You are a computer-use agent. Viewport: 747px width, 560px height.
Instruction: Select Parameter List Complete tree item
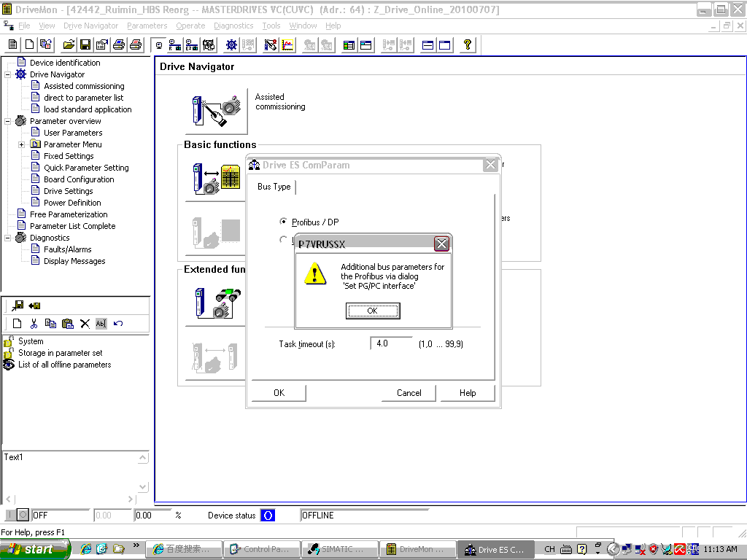click(72, 226)
